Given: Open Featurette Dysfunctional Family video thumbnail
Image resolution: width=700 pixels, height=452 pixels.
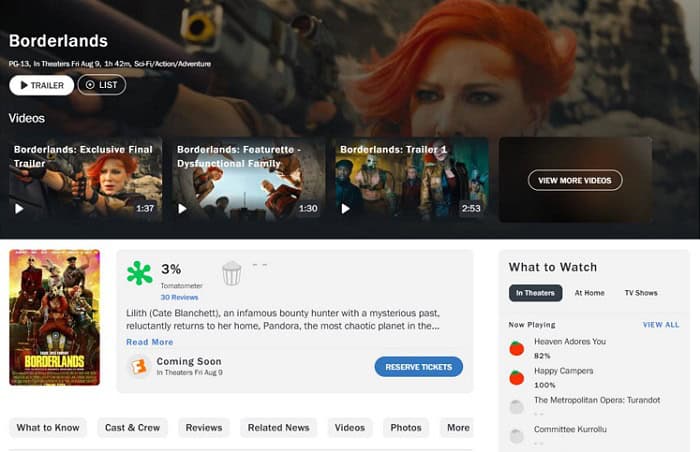Looking at the screenshot, I should (249, 180).
